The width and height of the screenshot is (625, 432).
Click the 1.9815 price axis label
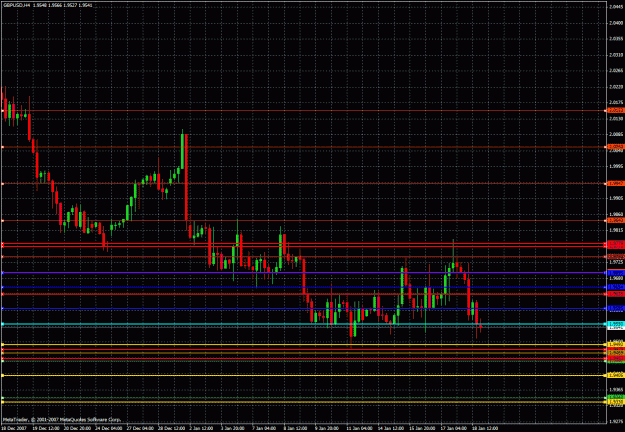point(616,230)
